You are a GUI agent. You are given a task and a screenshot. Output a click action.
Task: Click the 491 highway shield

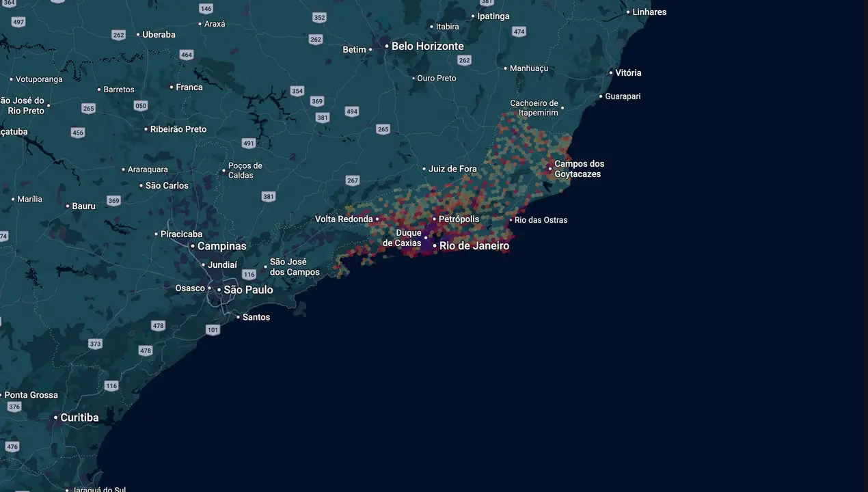coord(249,143)
